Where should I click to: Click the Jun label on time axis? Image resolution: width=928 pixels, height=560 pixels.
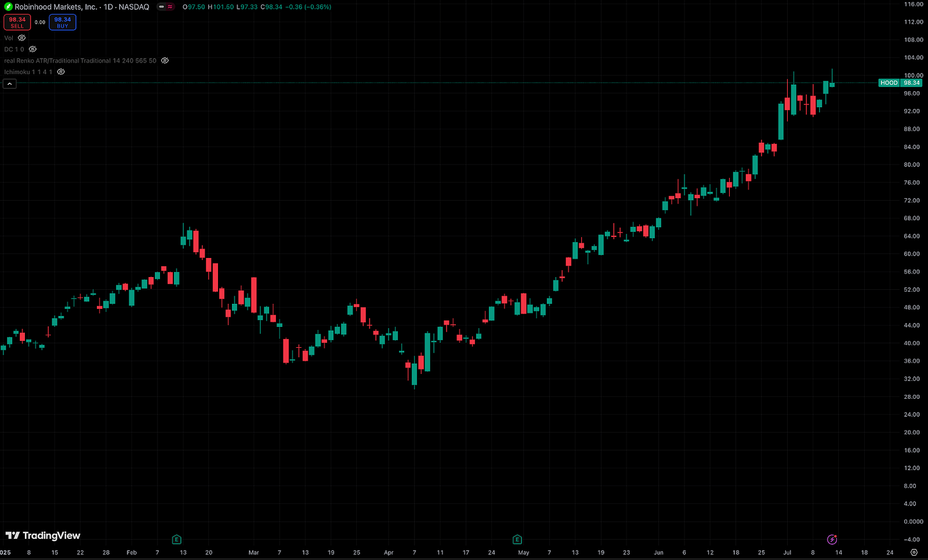pos(658,552)
